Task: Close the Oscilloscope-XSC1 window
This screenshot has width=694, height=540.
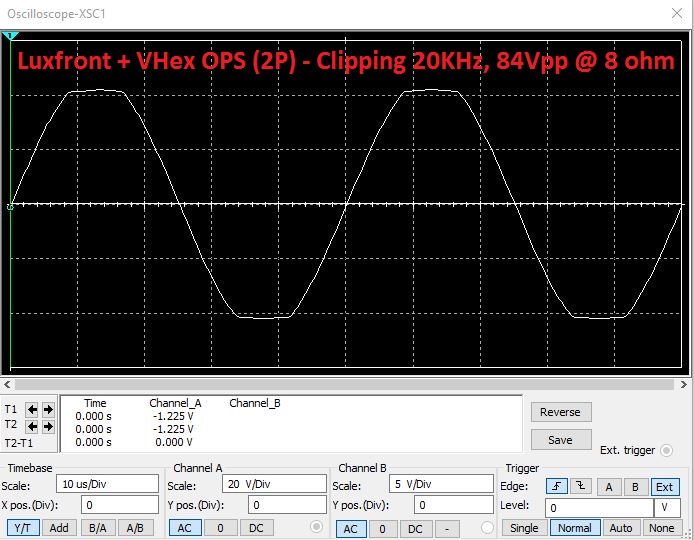Action: click(x=677, y=13)
